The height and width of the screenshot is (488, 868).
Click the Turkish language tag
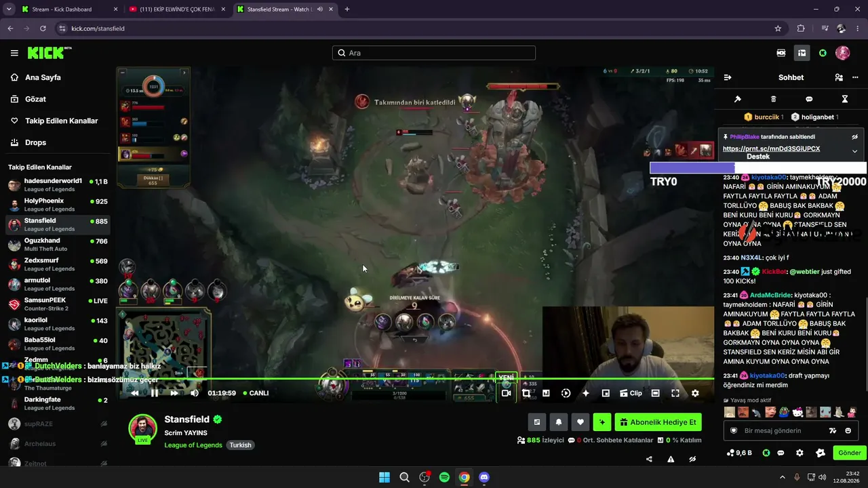[240, 445]
